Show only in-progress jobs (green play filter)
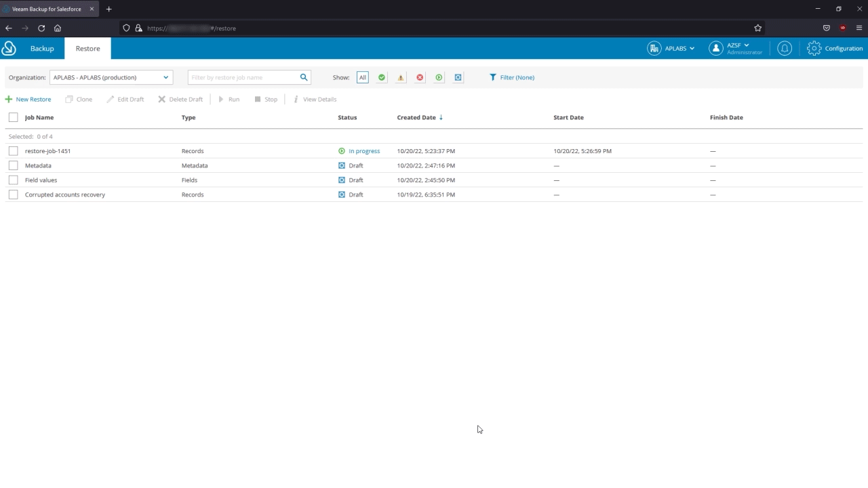Viewport: 868px width, 488px height. (439, 77)
